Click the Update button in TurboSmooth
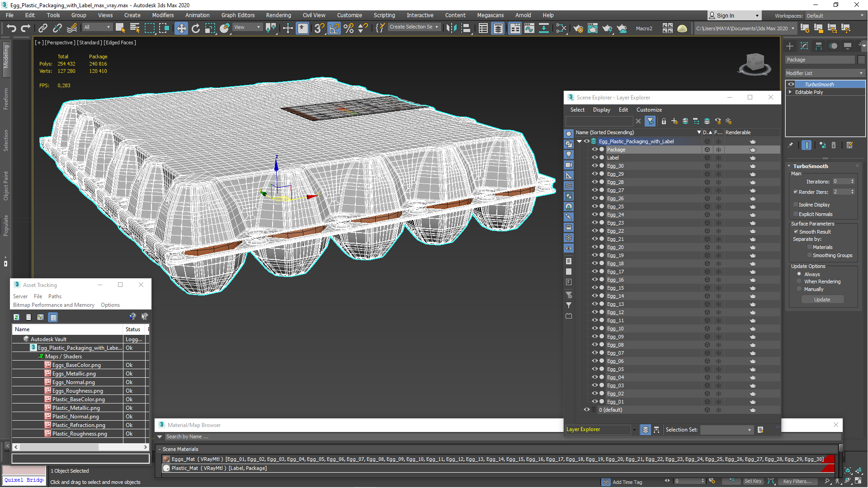This screenshot has width=868, height=488. click(x=822, y=300)
